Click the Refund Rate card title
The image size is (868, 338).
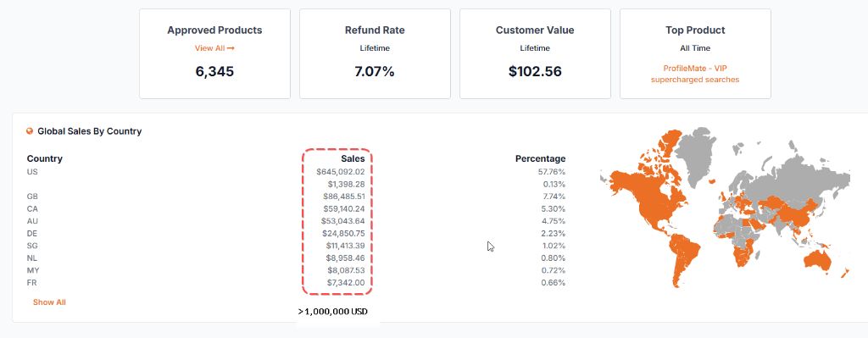click(375, 30)
